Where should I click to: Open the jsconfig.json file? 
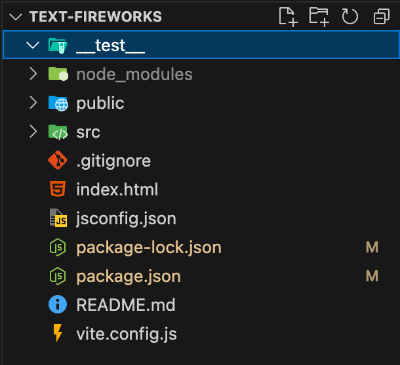(126, 219)
